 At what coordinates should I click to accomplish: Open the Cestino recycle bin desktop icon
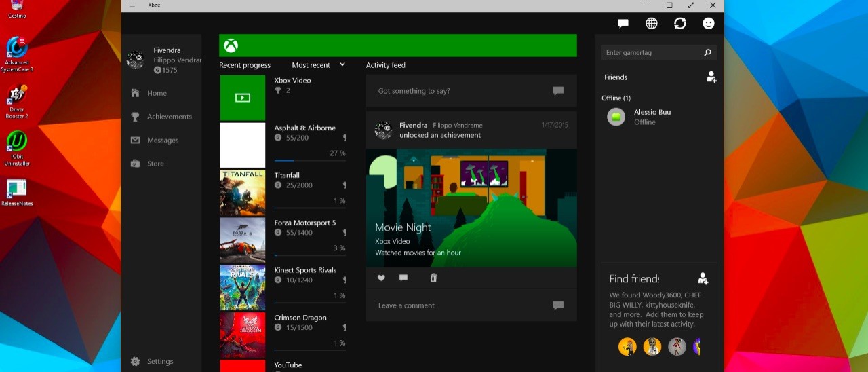tap(17, 9)
